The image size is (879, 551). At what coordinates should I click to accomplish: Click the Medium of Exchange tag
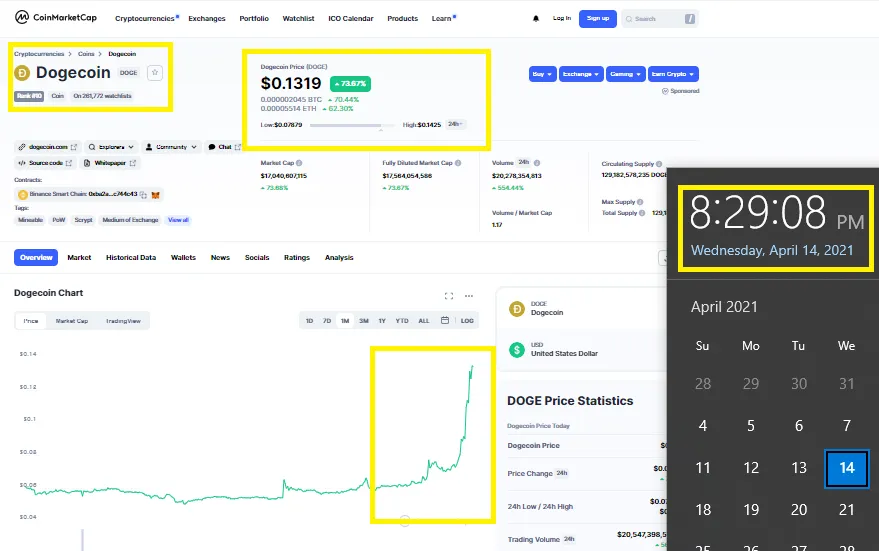[x=131, y=220]
